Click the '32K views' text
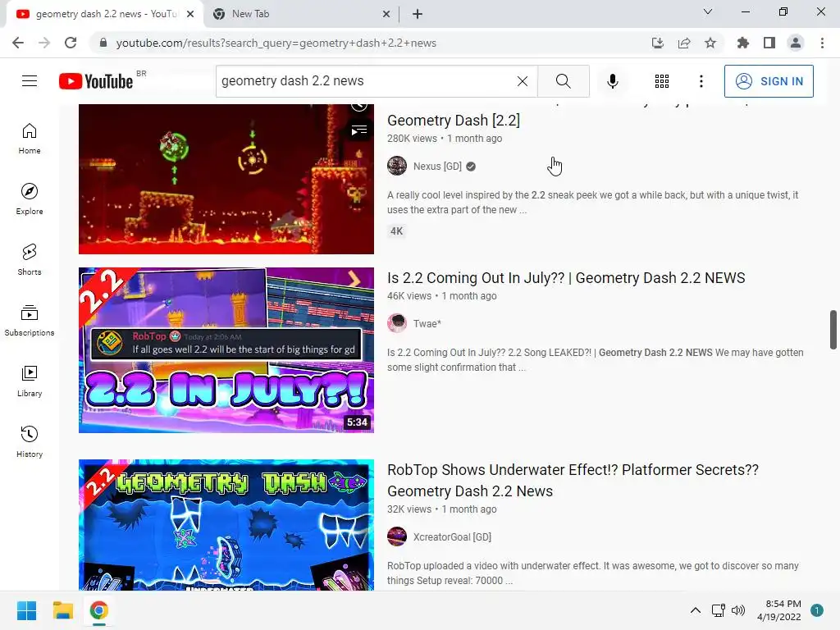Image resolution: width=840 pixels, height=630 pixels. click(x=409, y=509)
